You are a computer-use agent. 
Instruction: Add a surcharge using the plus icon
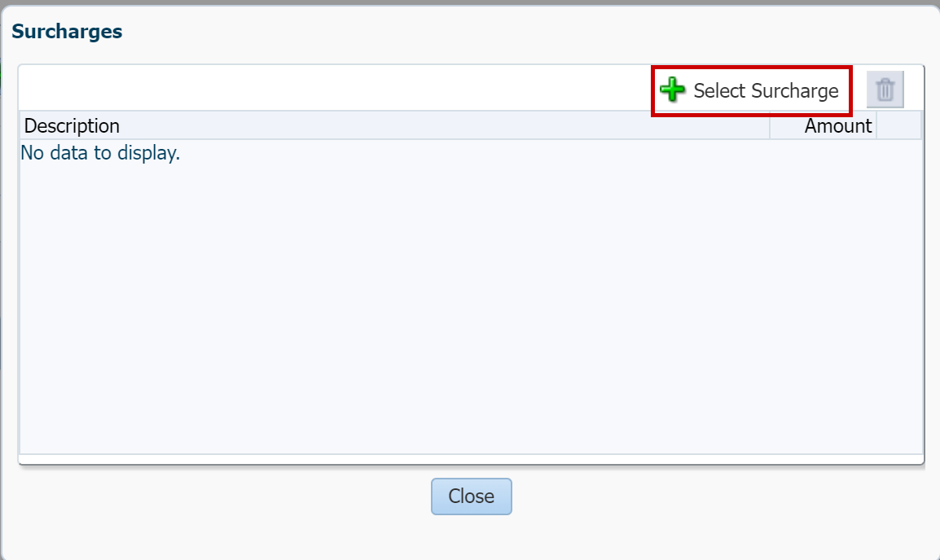point(672,90)
